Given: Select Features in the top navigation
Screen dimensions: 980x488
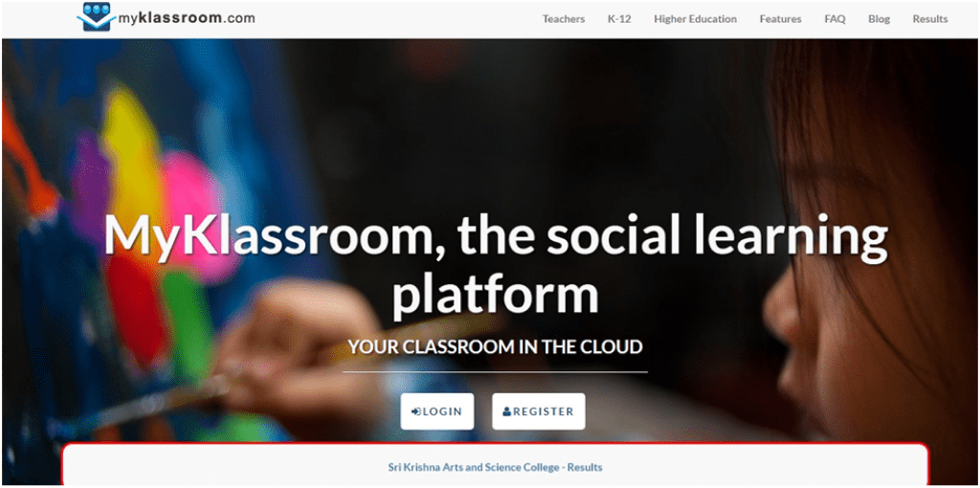Looking at the screenshot, I should click(x=780, y=19).
